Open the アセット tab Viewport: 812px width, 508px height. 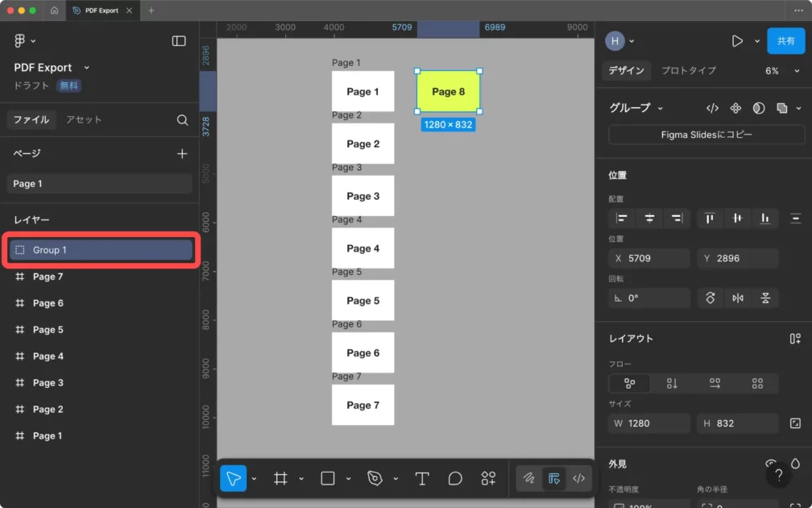click(x=84, y=119)
